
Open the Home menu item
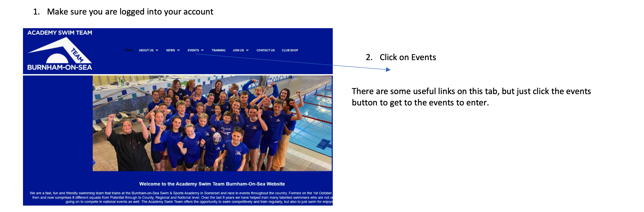click(x=129, y=50)
